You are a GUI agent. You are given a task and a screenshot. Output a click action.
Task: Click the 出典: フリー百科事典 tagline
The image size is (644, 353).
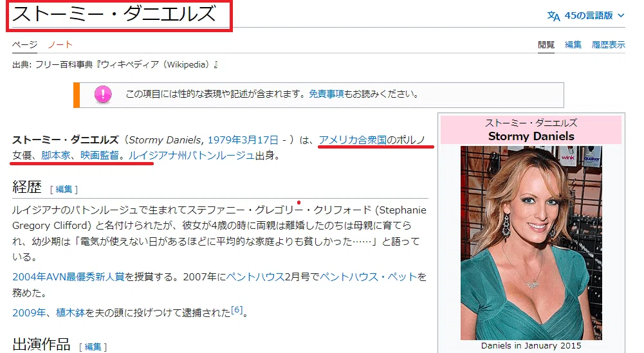coord(115,65)
